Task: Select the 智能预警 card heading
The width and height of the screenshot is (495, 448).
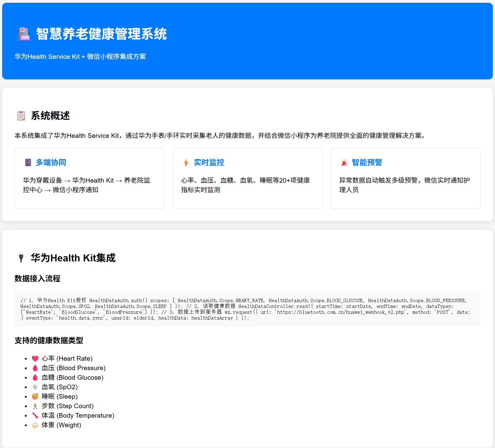Action: 367,162
